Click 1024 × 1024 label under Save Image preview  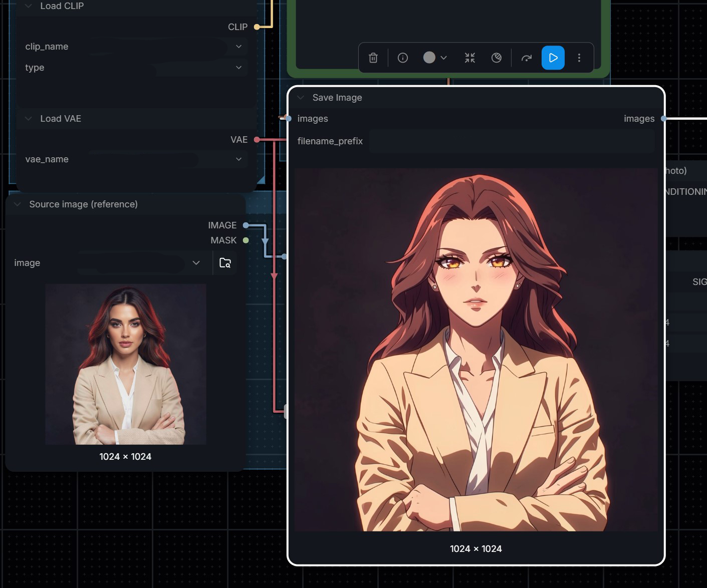click(x=476, y=549)
